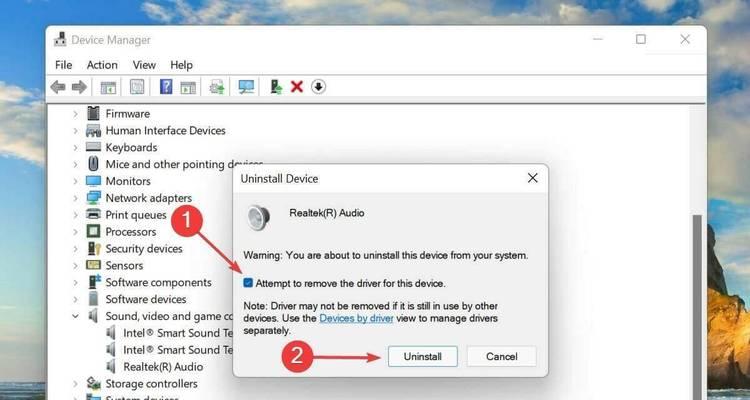This screenshot has width=750, height=400.
Task: Click the Sensors category icon
Action: tap(93, 265)
